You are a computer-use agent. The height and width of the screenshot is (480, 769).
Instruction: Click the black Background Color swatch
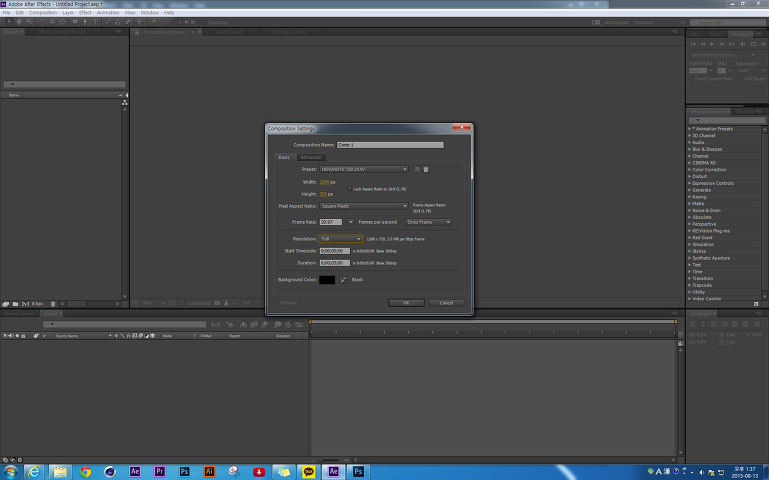(327, 279)
